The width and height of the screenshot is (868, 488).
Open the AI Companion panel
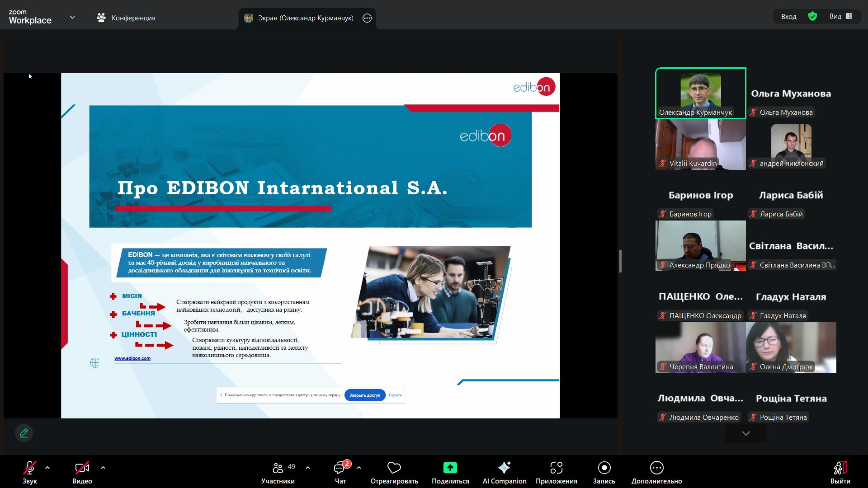point(504,472)
